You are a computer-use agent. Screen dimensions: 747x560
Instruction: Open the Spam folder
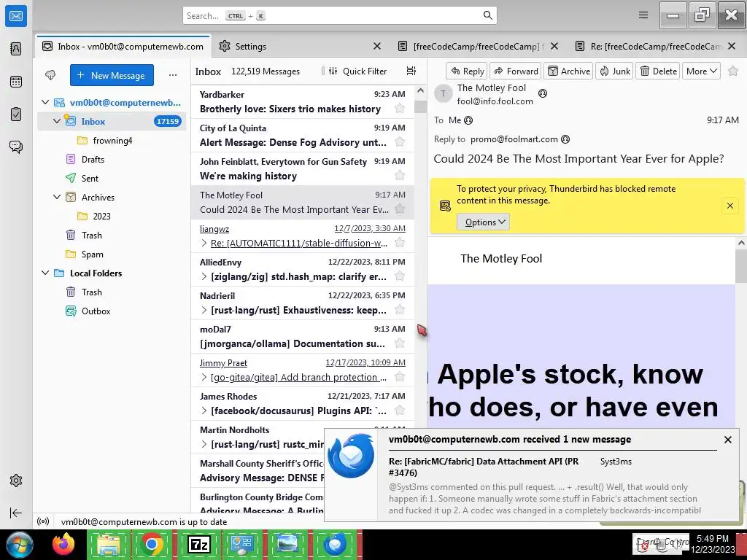[x=92, y=254]
